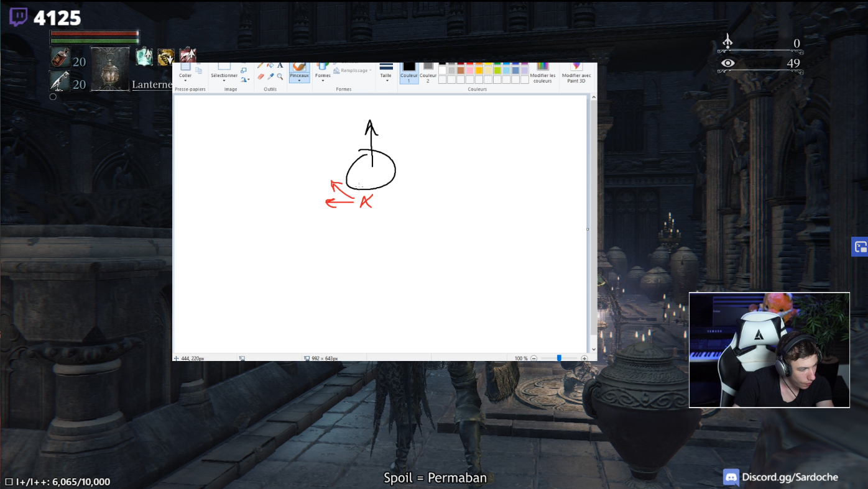Pick the Color picker eyedropper tool
This screenshot has height=489, width=868.
[270, 76]
